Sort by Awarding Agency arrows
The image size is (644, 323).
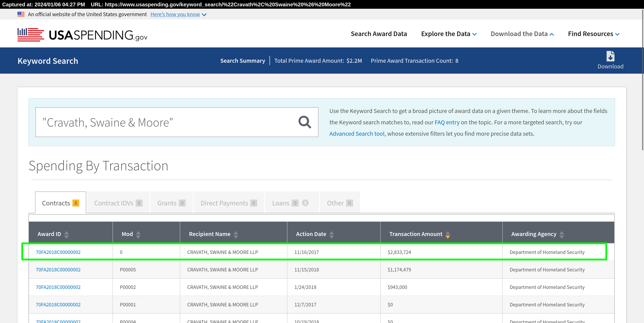tap(562, 234)
